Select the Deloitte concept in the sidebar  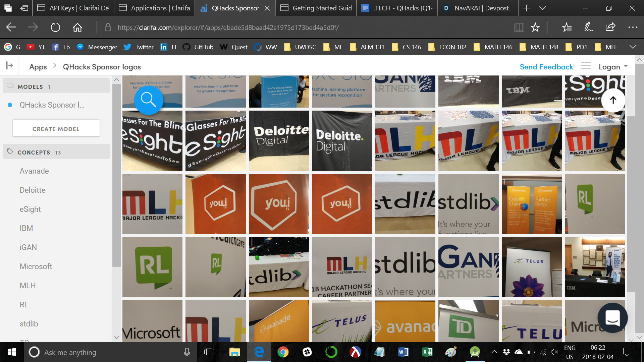[33, 190]
